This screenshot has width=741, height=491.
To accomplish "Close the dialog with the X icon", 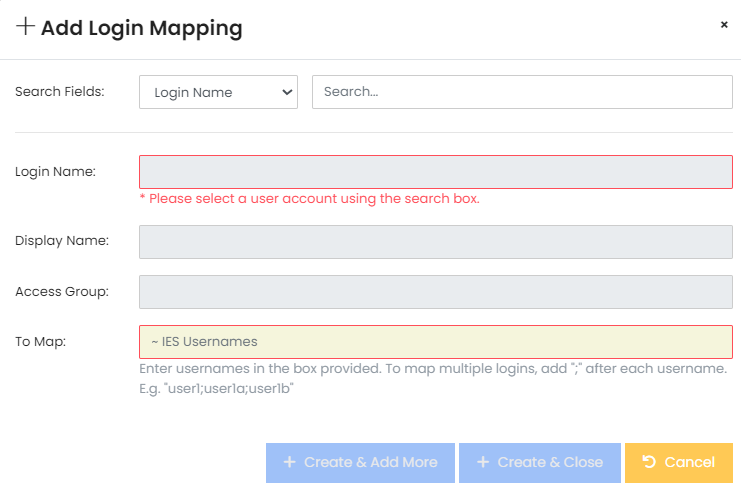I will (x=724, y=25).
